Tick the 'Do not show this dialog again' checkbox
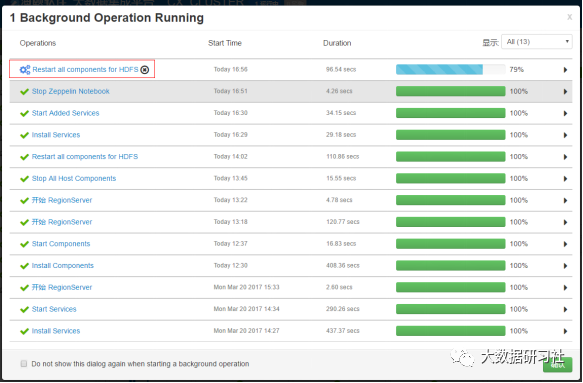Viewport: 583px width, 383px height. point(24,364)
